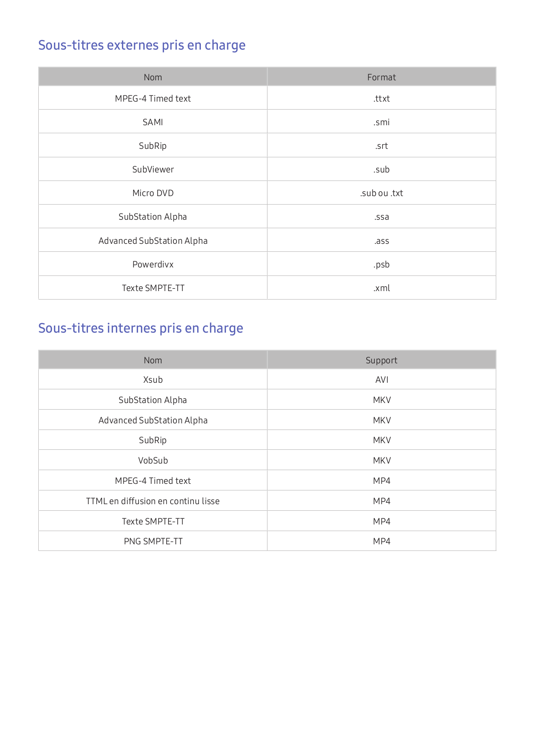Select the 'Xsub' name cell
535x756 pixels.
tap(153, 379)
